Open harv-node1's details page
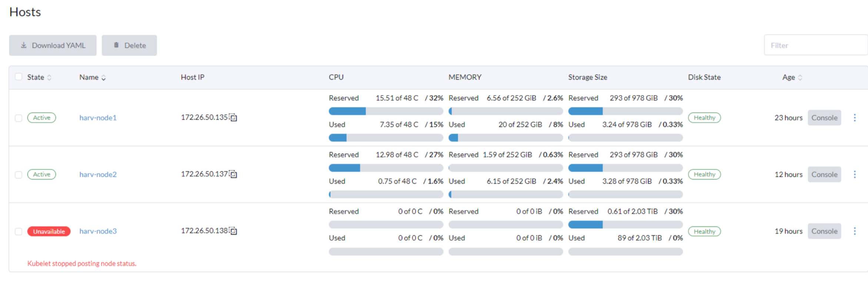The height and width of the screenshot is (307, 868). (x=98, y=117)
